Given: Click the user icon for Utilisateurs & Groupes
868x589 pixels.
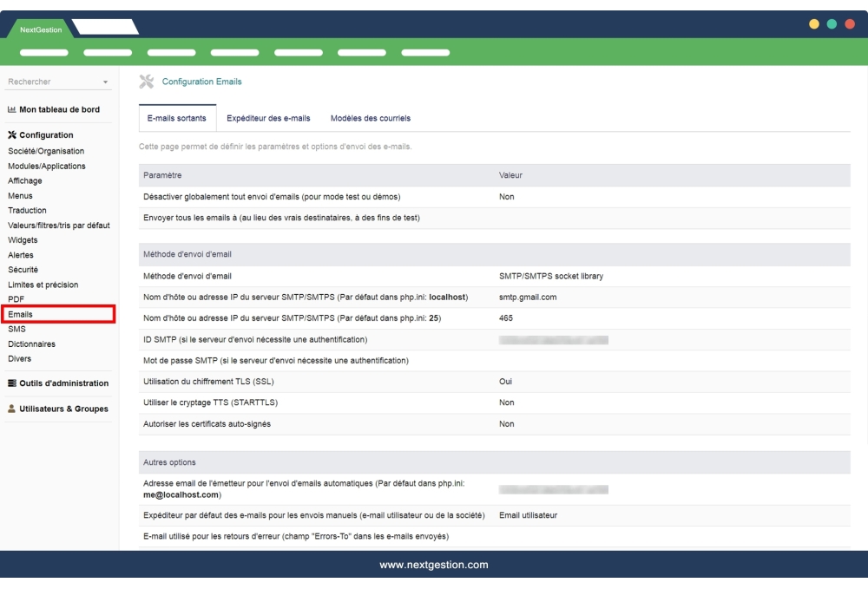Looking at the screenshot, I should tap(12, 409).
